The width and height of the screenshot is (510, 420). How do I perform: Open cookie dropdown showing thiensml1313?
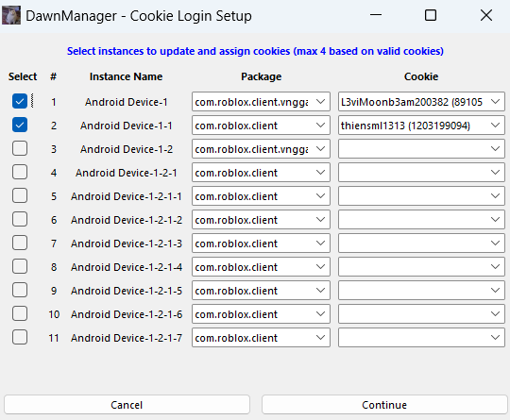(421, 126)
